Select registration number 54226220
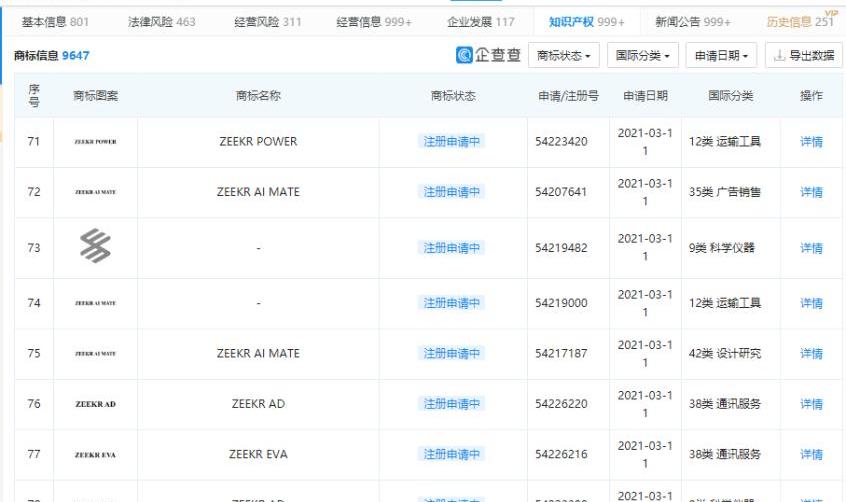Image resolution: width=846 pixels, height=502 pixels. point(561,404)
